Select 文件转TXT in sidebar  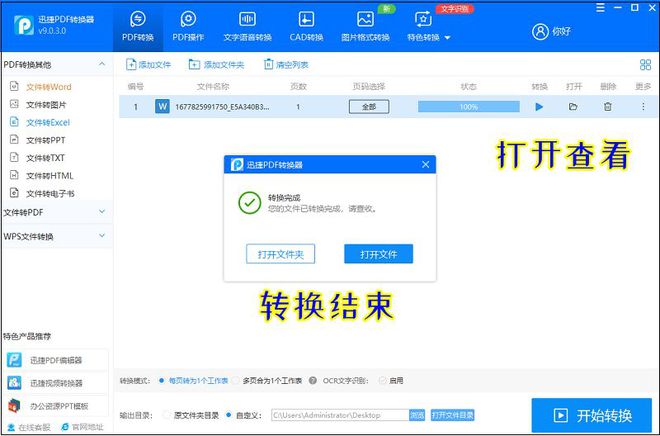(45, 158)
